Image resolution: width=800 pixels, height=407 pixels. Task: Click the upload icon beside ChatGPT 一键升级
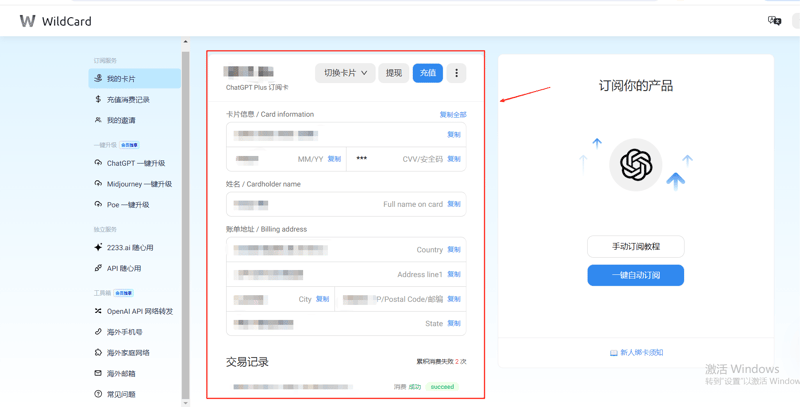pos(98,163)
